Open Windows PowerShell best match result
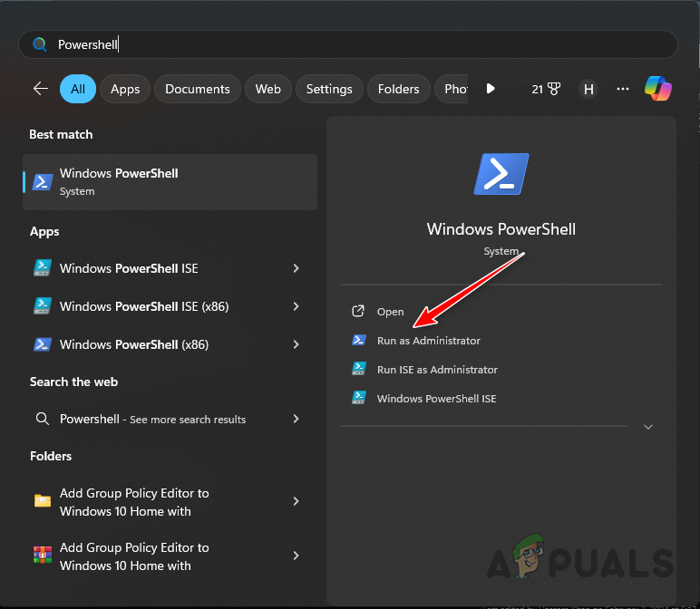700x609 pixels. coord(170,181)
